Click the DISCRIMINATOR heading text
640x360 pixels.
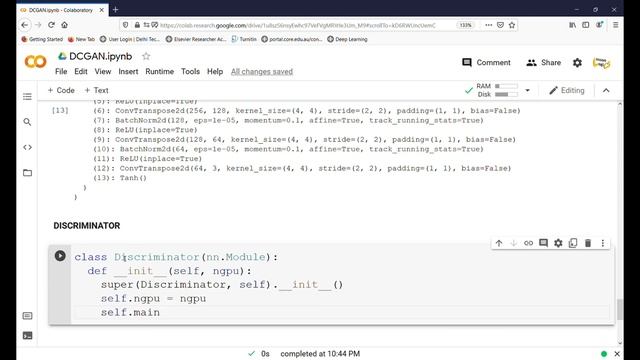(87, 226)
